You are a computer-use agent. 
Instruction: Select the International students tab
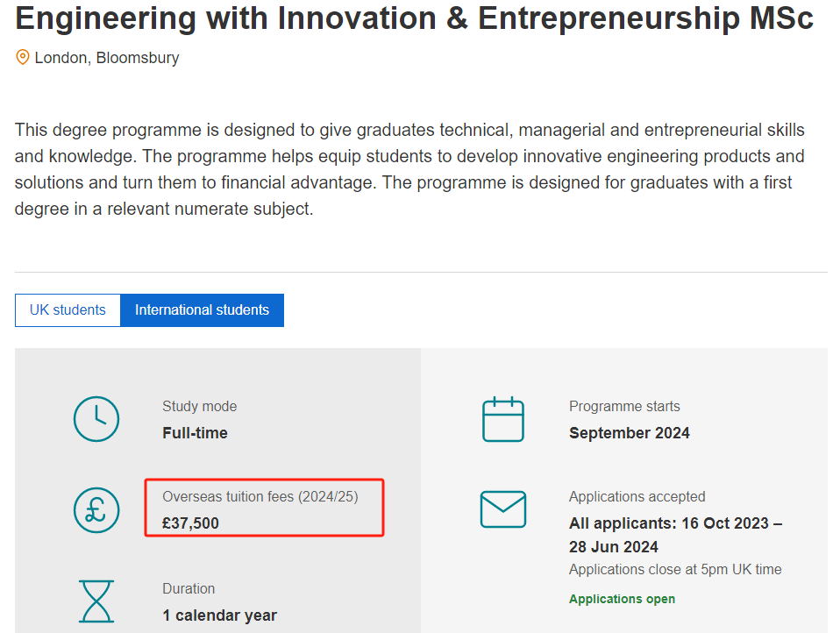coord(202,310)
